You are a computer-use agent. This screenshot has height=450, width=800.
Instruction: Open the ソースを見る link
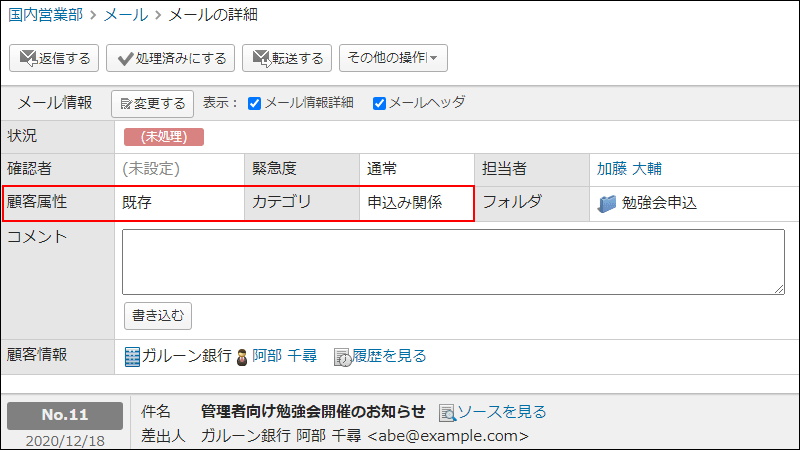502,412
